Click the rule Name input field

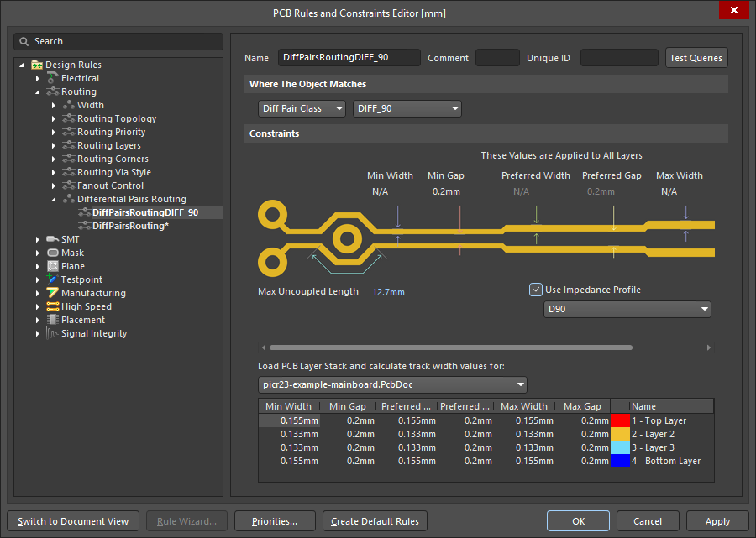[x=349, y=57]
